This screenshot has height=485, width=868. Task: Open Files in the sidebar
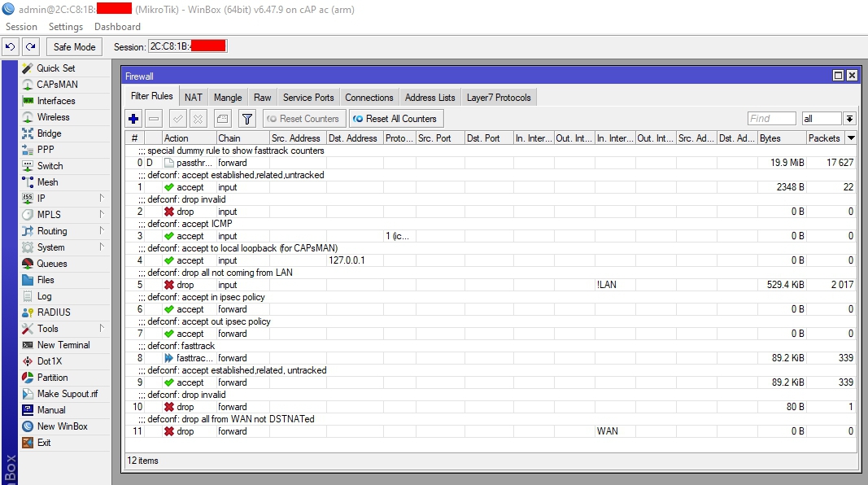[x=46, y=280]
